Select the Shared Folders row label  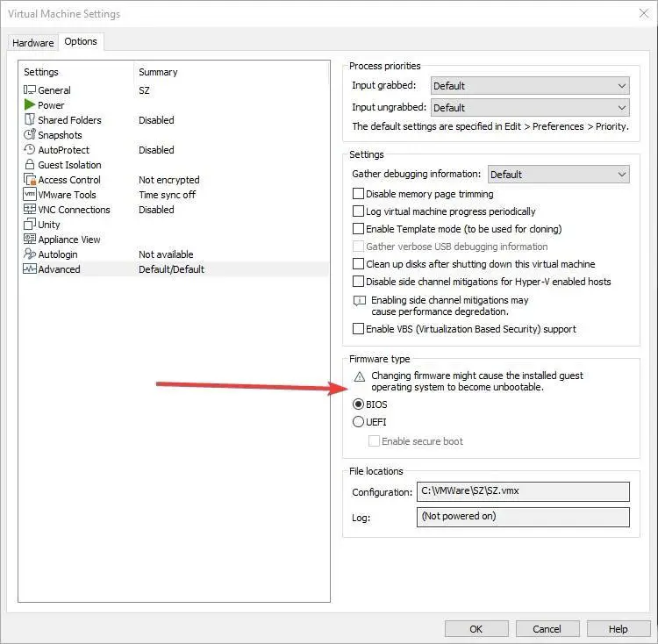point(69,120)
